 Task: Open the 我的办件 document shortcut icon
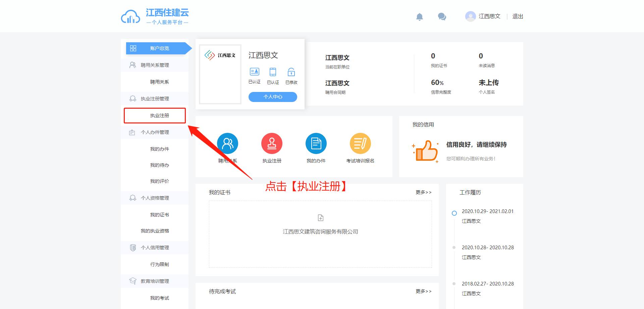point(316,144)
